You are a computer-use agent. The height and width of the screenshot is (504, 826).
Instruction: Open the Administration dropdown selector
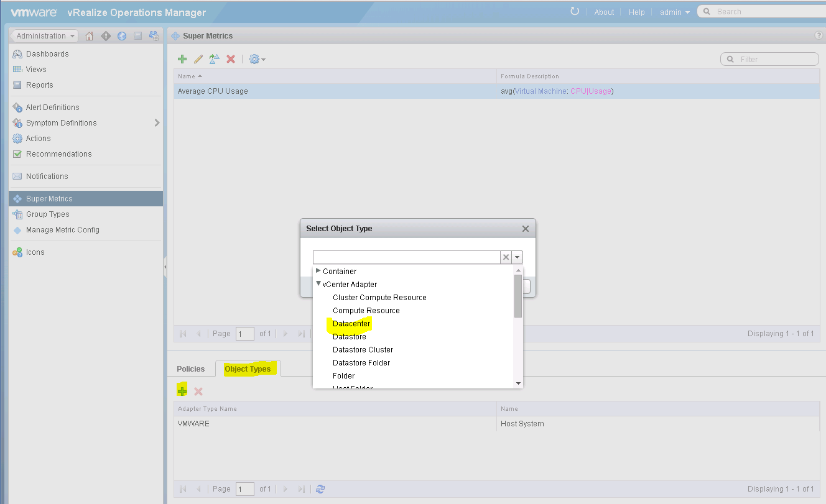tap(45, 36)
